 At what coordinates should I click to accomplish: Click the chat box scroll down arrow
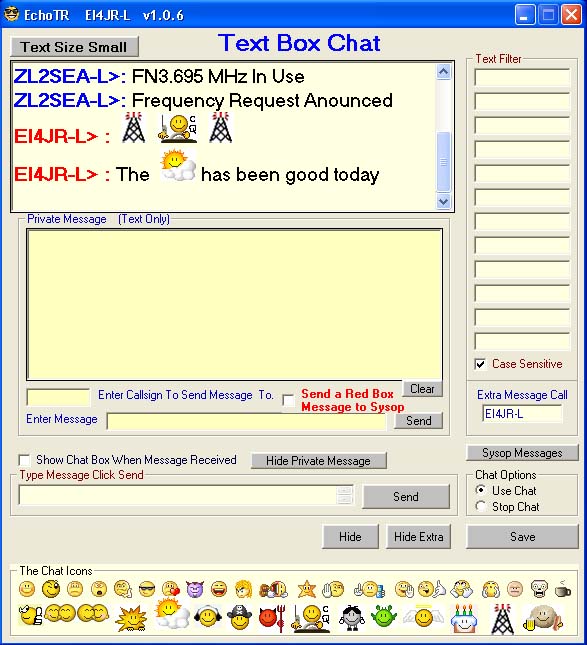tap(443, 202)
